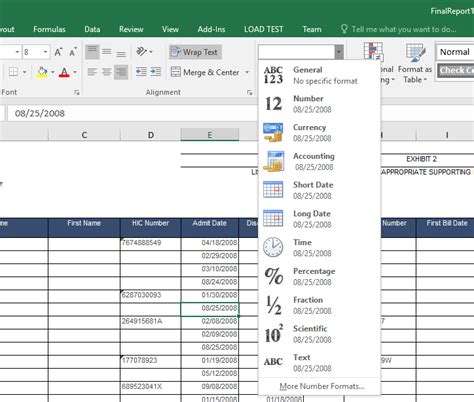This screenshot has height=402, width=474.
Task: Pick the Short Date format
Action: point(320,190)
